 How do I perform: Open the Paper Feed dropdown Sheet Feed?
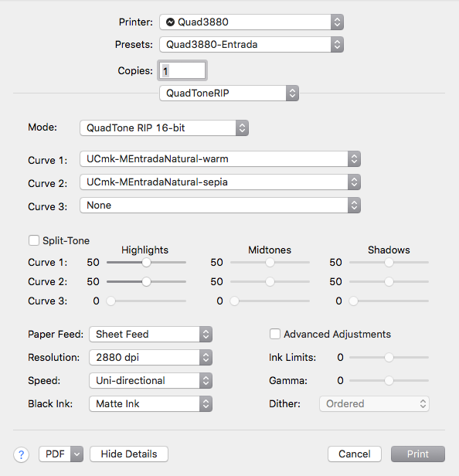tap(151, 335)
